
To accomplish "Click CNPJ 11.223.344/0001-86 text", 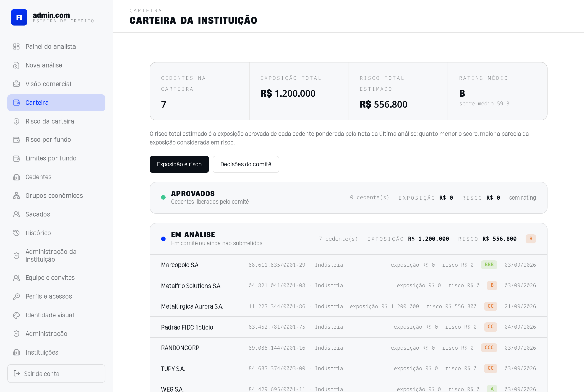I will coord(277,307).
